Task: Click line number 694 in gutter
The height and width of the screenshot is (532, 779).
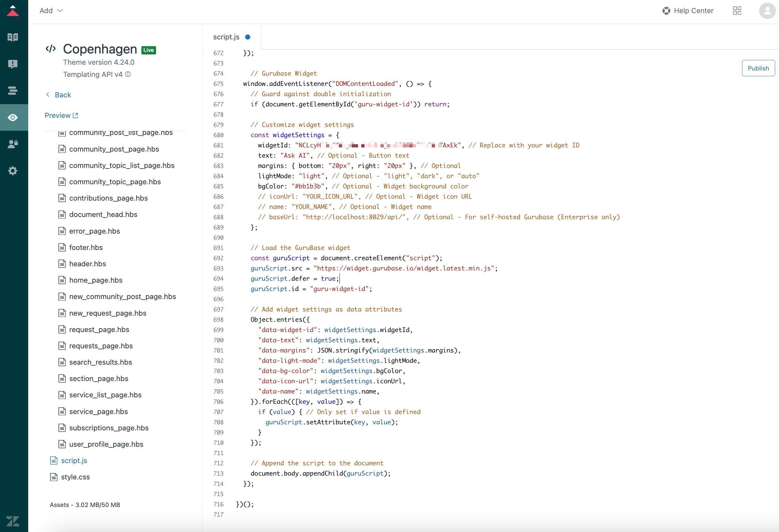Action: pyautogui.click(x=218, y=279)
